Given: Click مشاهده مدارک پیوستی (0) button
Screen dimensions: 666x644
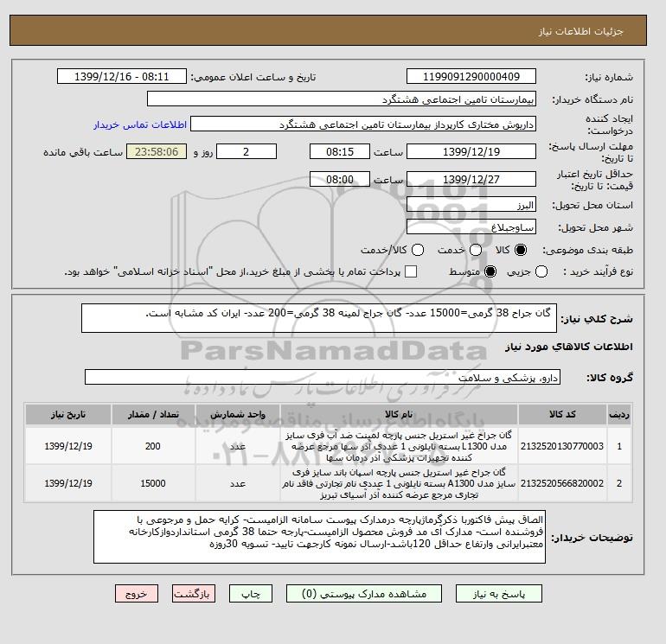Looking at the screenshot, I should (364, 594).
